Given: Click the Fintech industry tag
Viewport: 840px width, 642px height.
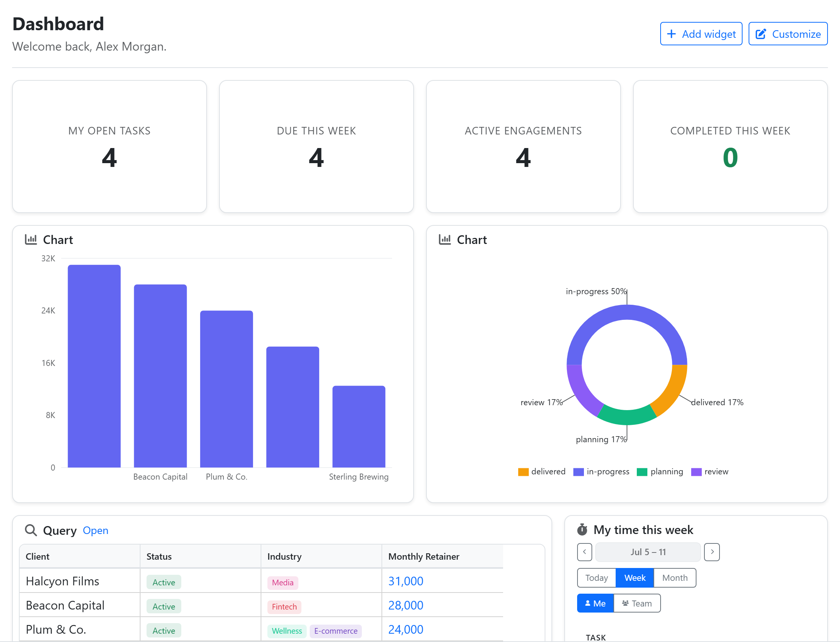Looking at the screenshot, I should [x=284, y=607].
